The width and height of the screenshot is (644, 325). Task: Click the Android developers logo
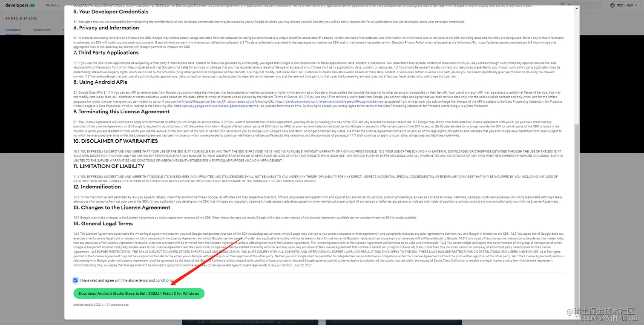pyautogui.click(x=20, y=5)
